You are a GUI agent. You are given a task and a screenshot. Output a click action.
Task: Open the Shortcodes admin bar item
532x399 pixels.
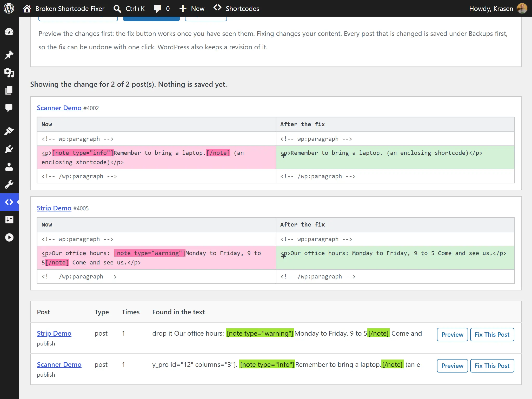pos(236,8)
